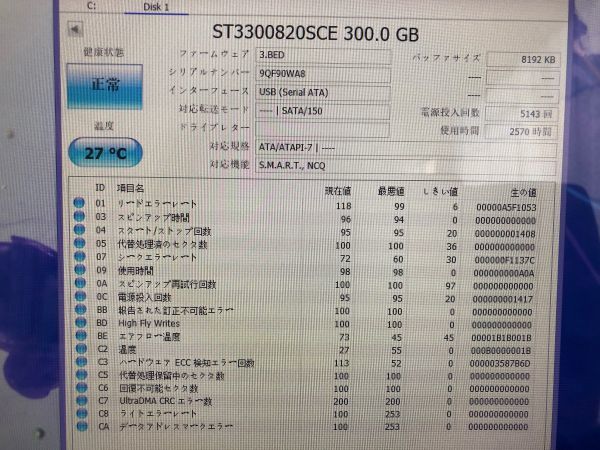
Task: Click the previous disk arrow button
Action: [x=75, y=29]
